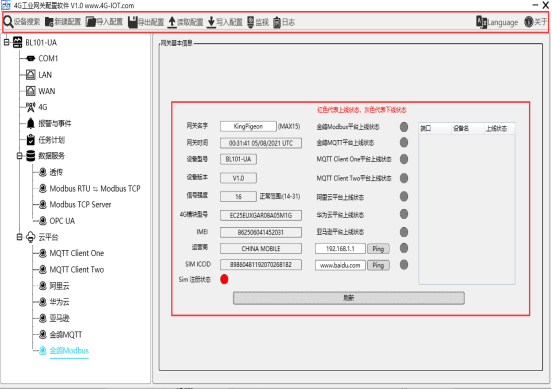Click the 端口 column header
This screenshot has height=389, width=552.
(x=435, y=128)
